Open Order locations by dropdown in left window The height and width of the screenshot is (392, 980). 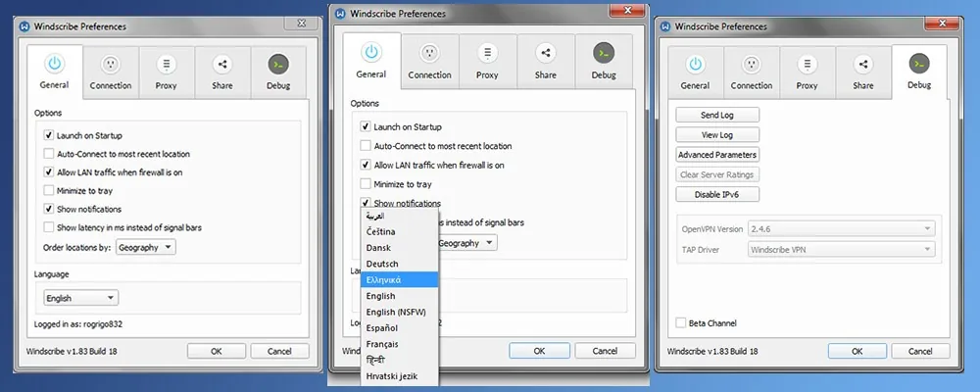pos(146,247)
